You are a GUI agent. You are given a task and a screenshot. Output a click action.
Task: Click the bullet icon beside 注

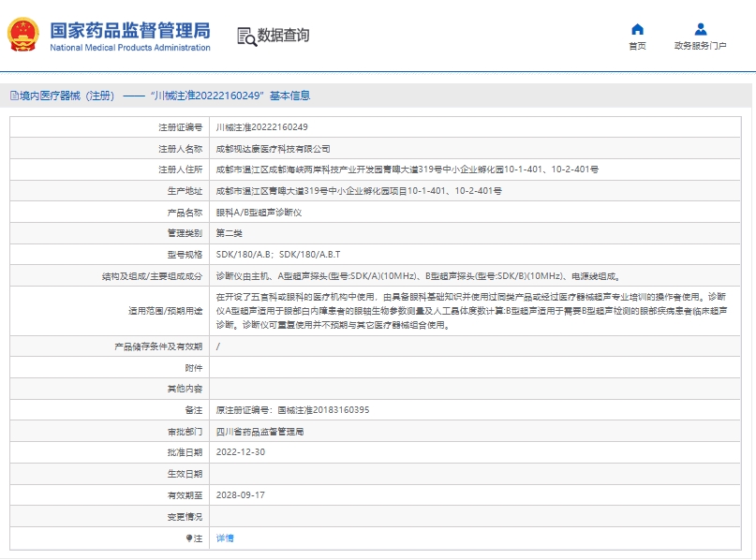pyautogui.click(x=189, y=538)
